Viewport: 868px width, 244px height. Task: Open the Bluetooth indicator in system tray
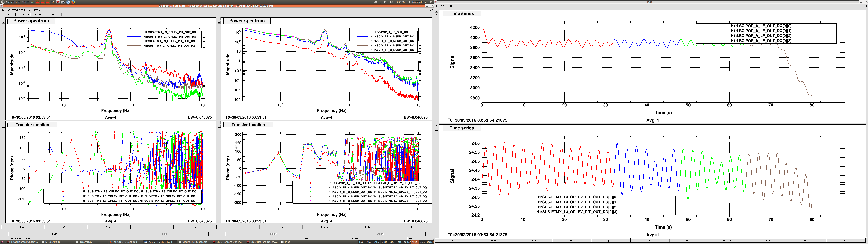380,2
